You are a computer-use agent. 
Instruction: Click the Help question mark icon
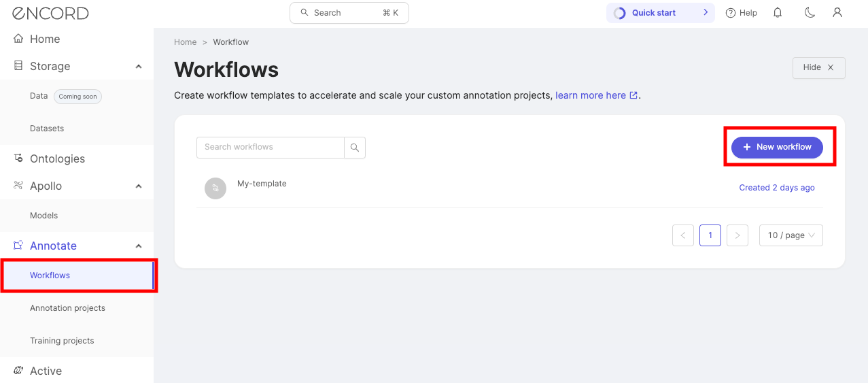point(731,13)
